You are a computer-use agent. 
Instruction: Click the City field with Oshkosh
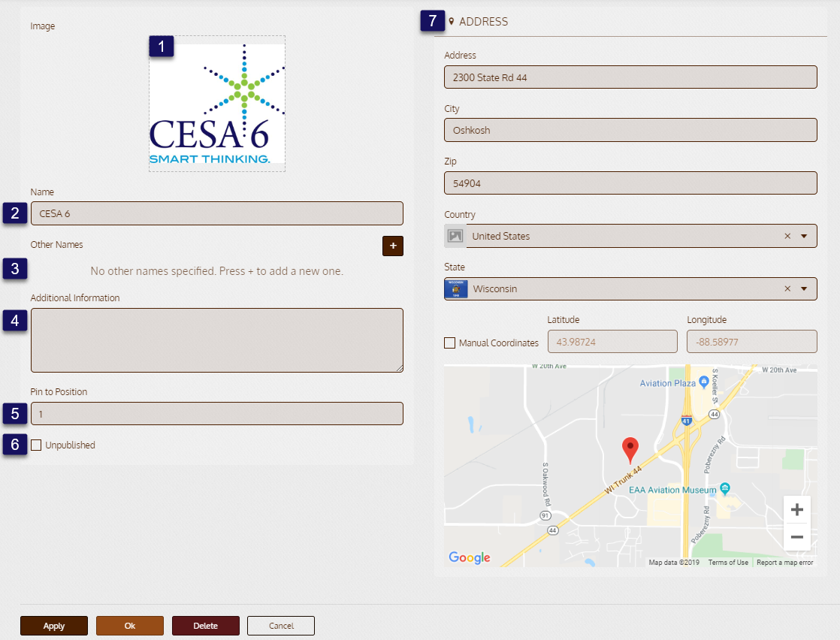pos(630,130)
